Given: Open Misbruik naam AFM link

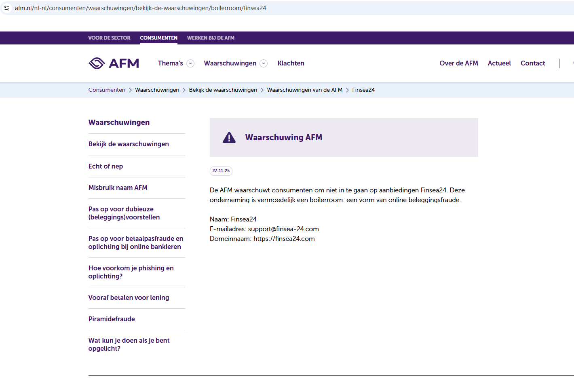Looking at the screenshot, I should (118, 188).
